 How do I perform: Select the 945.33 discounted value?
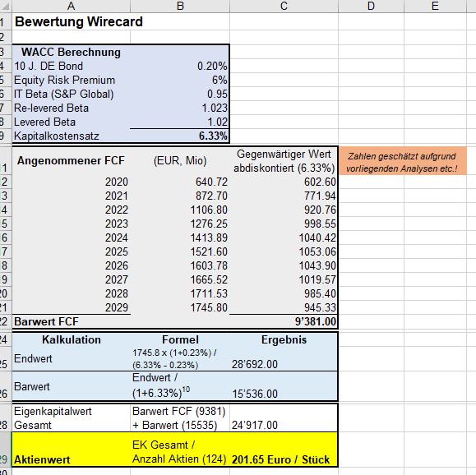coord(284,307)
